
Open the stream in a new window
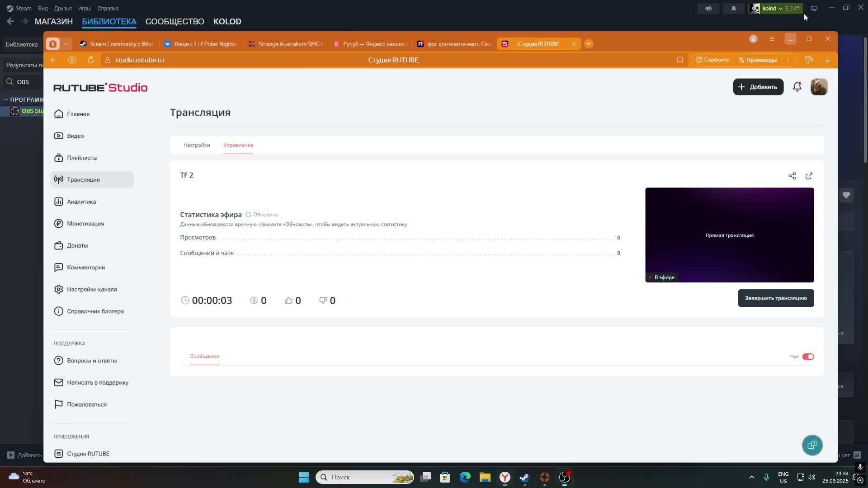coord(809,176)
